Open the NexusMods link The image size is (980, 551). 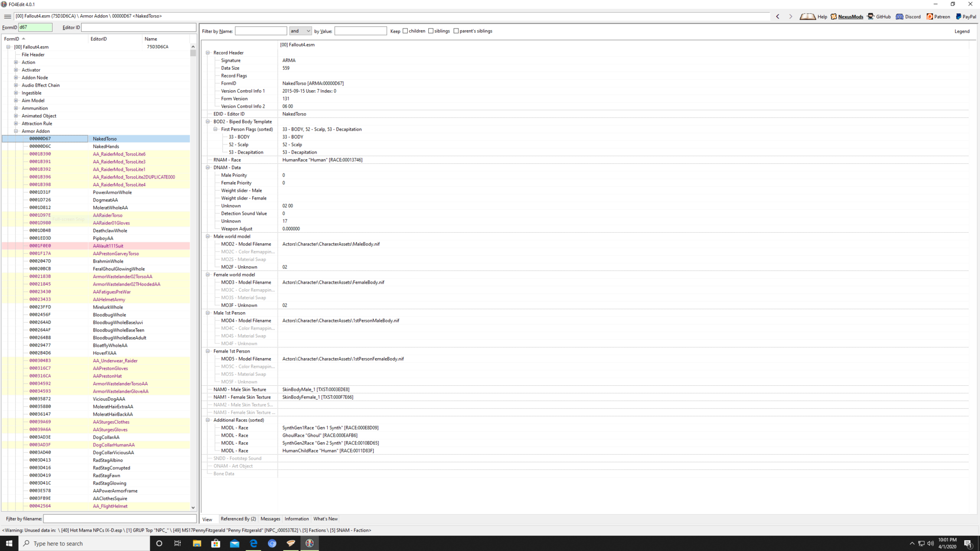point(847,16)
